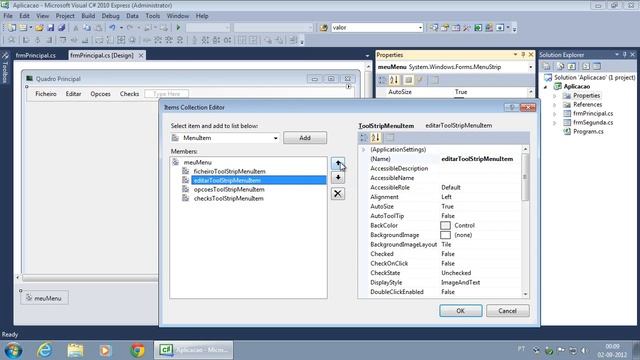Open Property Pages icon in collection editor
This screenshot has height=360, width=640.
pos(390,138)
